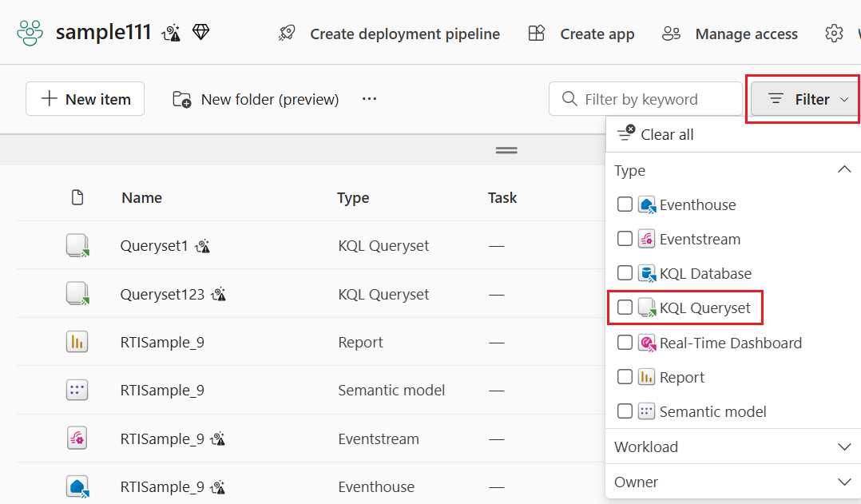Click the horizontal pane resize handle
Screen dimensions: 861x504
[x=506, y=150]
